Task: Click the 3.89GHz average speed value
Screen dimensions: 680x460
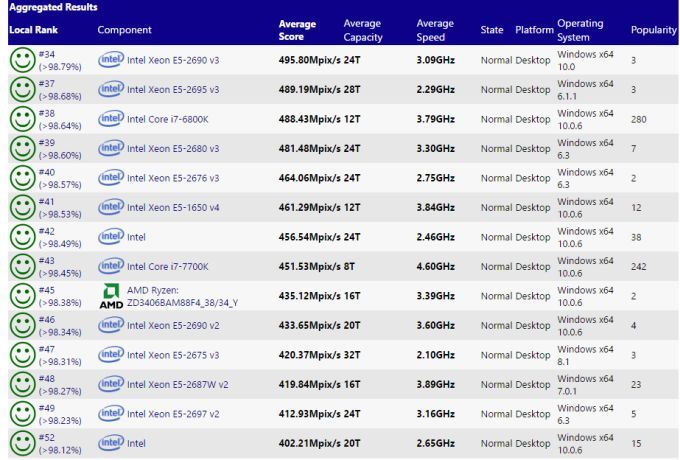Action: click(x=435, y=385)
